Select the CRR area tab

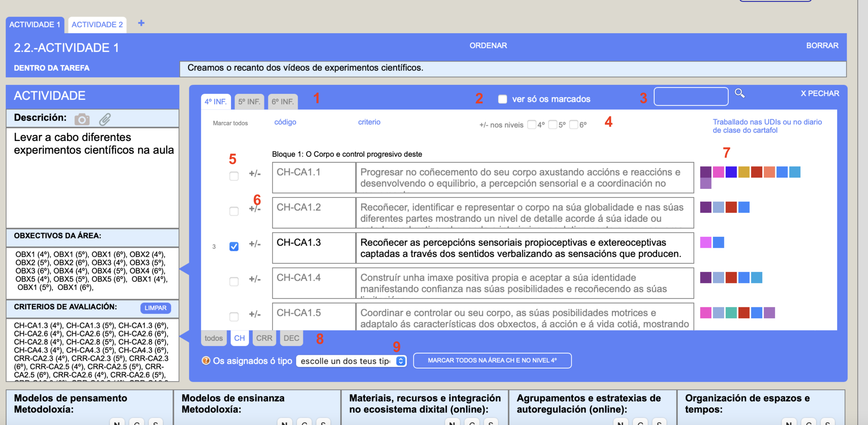pyautogui.click(x=264, y=338)
